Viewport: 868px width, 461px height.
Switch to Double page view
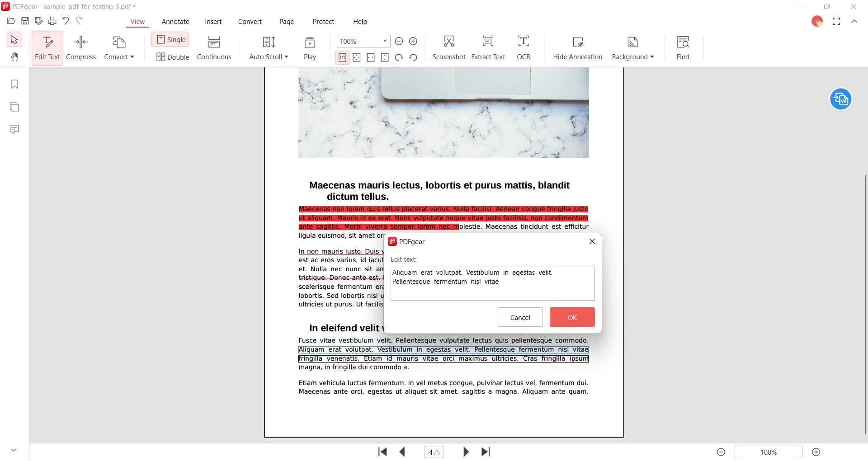[x=172, y=57]
